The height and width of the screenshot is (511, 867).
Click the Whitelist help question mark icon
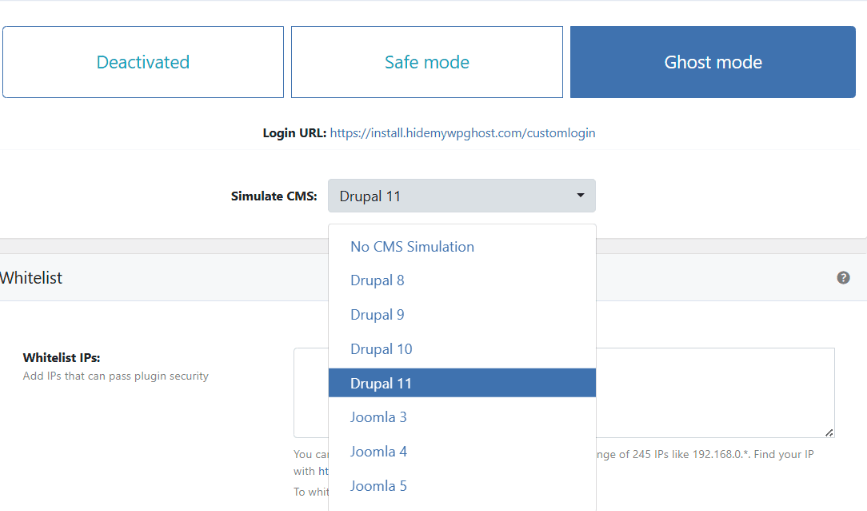pos(843,278)
